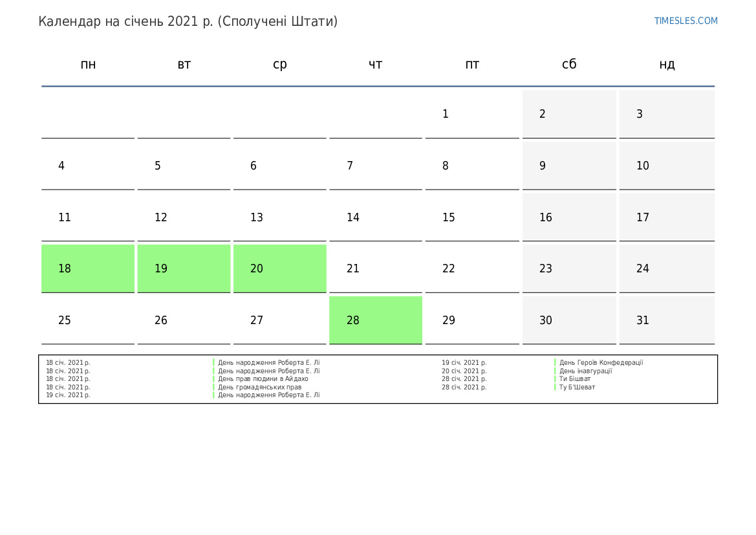Screen dimensions: 756x535
Task: Open the Ту Б'Шеват legend item
Action: coord(577,388)
